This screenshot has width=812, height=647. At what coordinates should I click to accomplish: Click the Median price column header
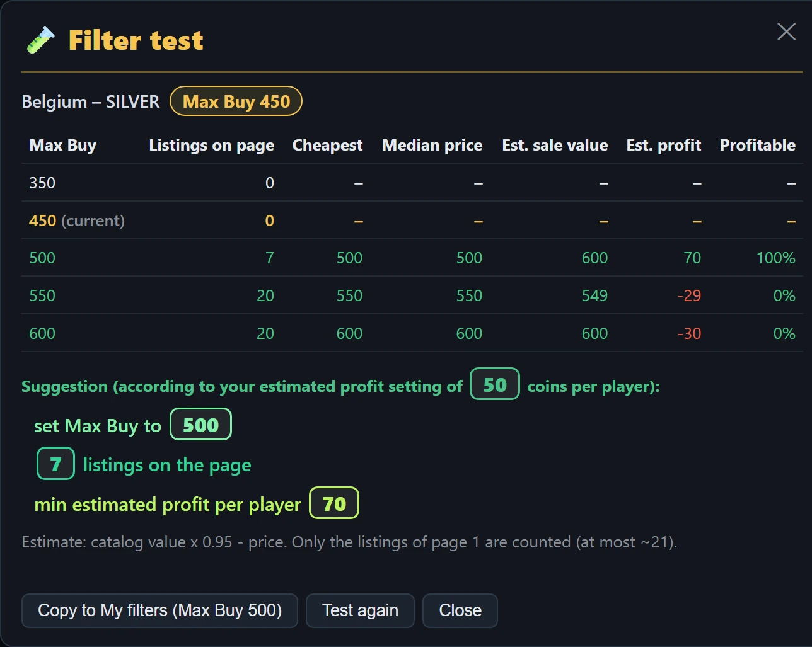(432, 145)
